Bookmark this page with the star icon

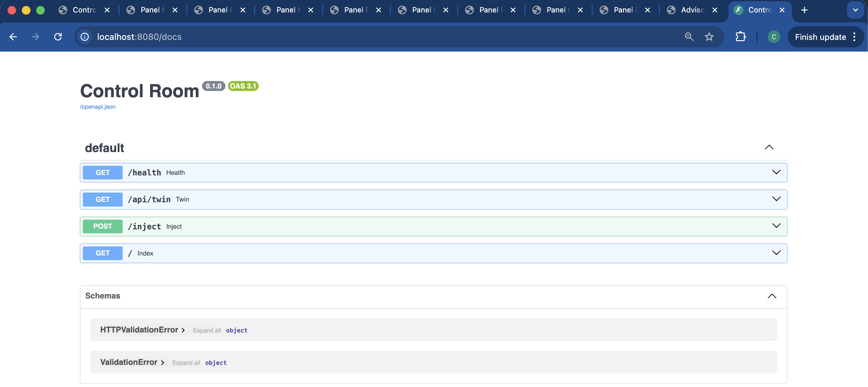[709, 37]
